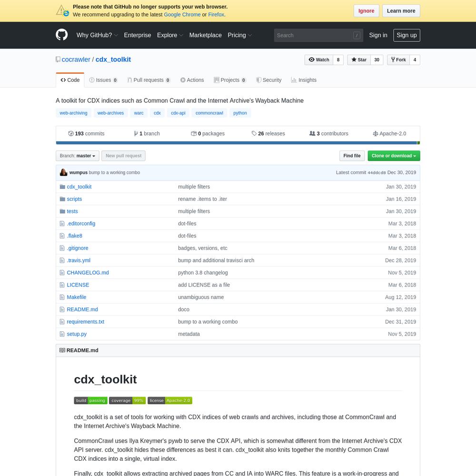
Task: Click the browser warning icon
Action: click(62, 10)
